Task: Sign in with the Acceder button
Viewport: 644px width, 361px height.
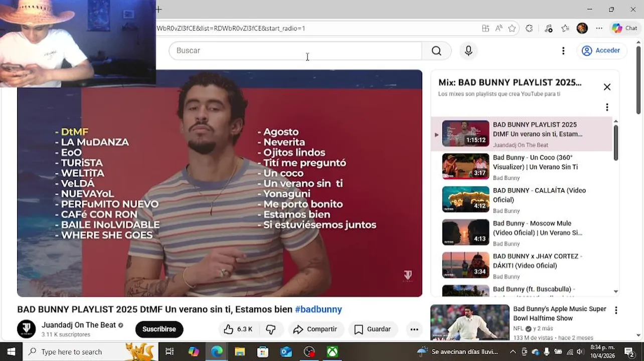Action: [601, 51]
